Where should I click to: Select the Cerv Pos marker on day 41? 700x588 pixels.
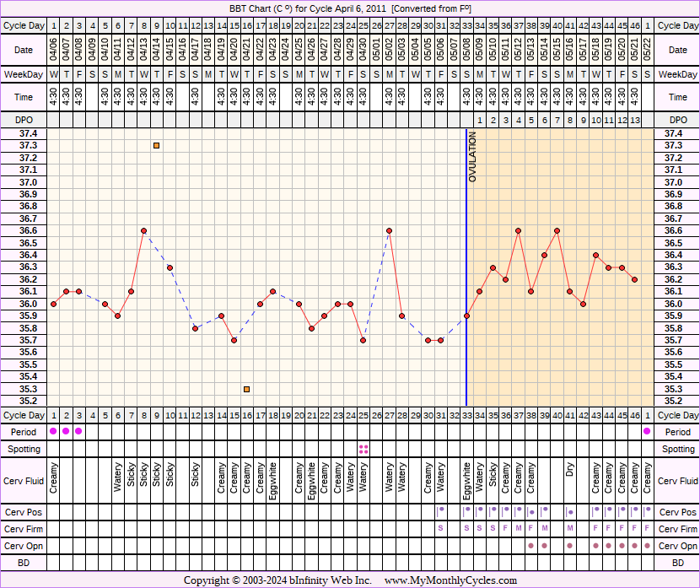570,512
